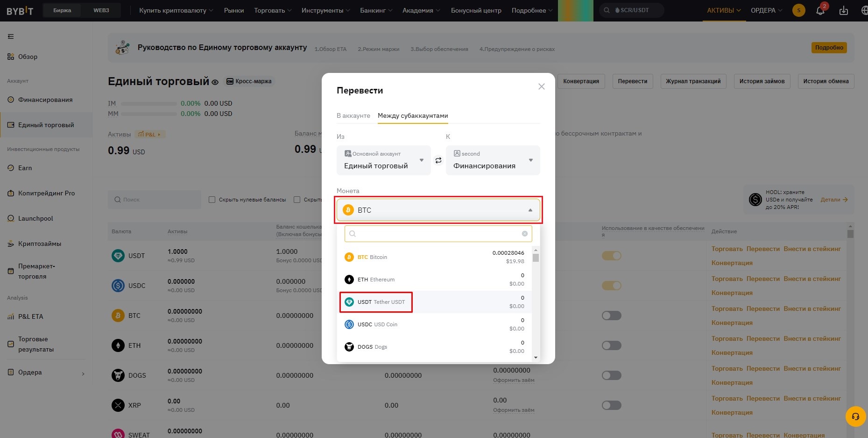
Task: Expand ОРДЕРА header menu
Action: point(766,10)
